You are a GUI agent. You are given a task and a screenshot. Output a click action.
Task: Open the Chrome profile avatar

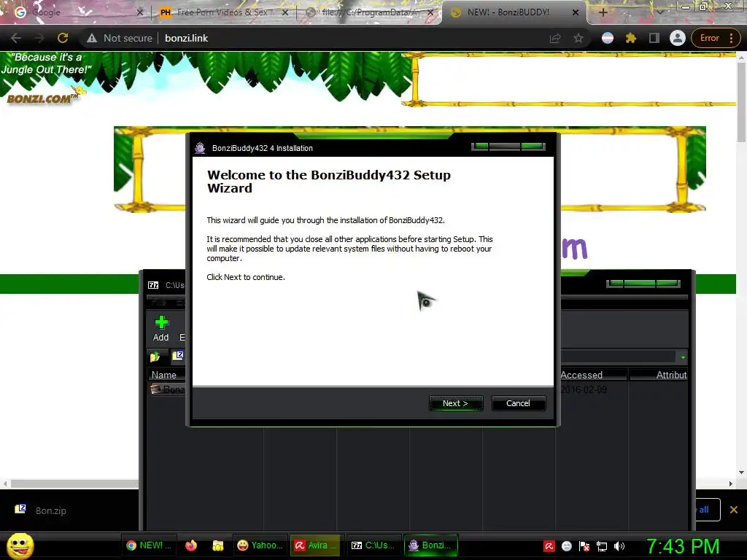678,38
